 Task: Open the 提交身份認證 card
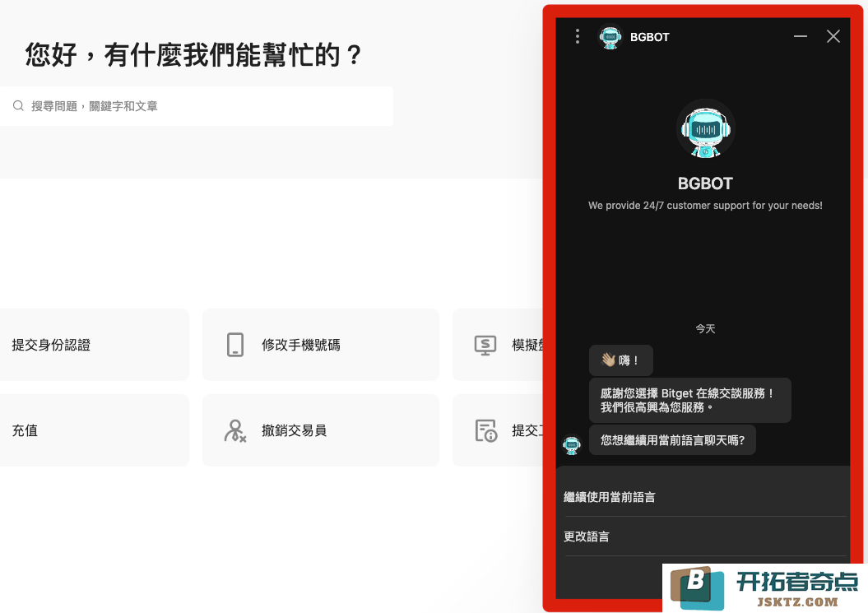[x=94, y=345]
